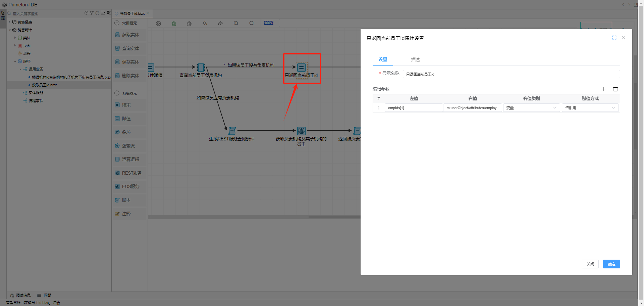The image size is (644, 306).
Task: Click the undo arrow in canvas toolbar
Action: [205, 24]
